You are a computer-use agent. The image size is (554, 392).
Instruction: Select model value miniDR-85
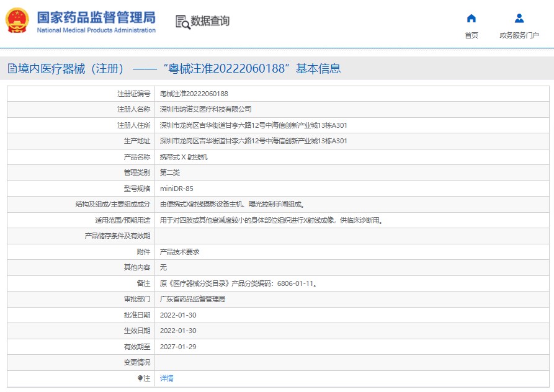[x=176, y=189]
